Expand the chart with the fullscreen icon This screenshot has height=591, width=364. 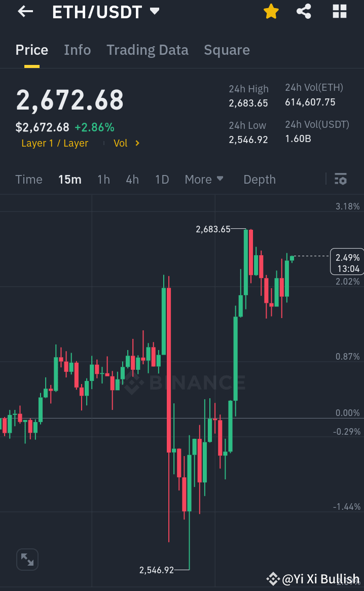tap(27, 559)
